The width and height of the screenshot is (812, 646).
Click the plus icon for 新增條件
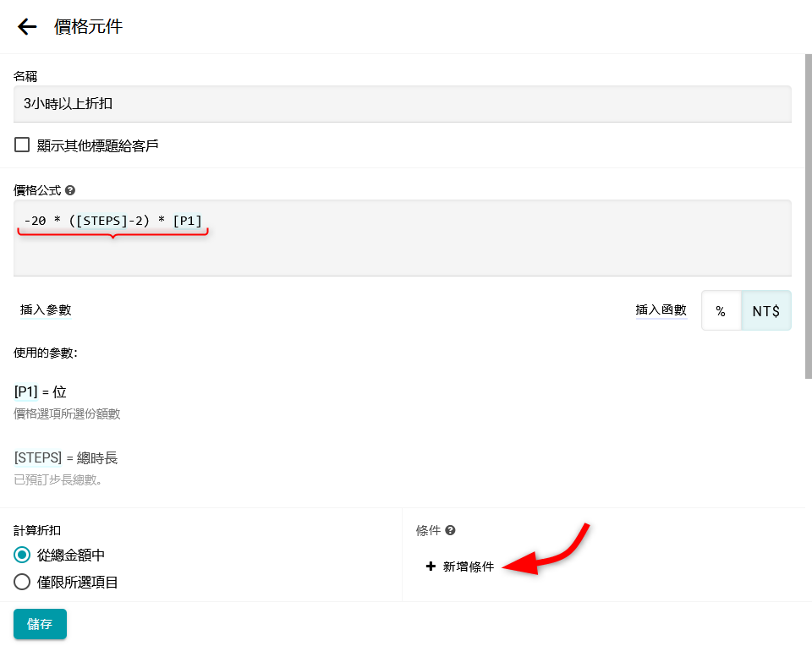coord(431,567)
